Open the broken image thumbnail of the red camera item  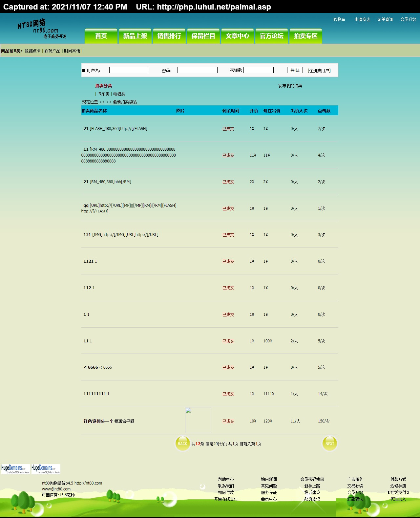[x=198, y=420]
